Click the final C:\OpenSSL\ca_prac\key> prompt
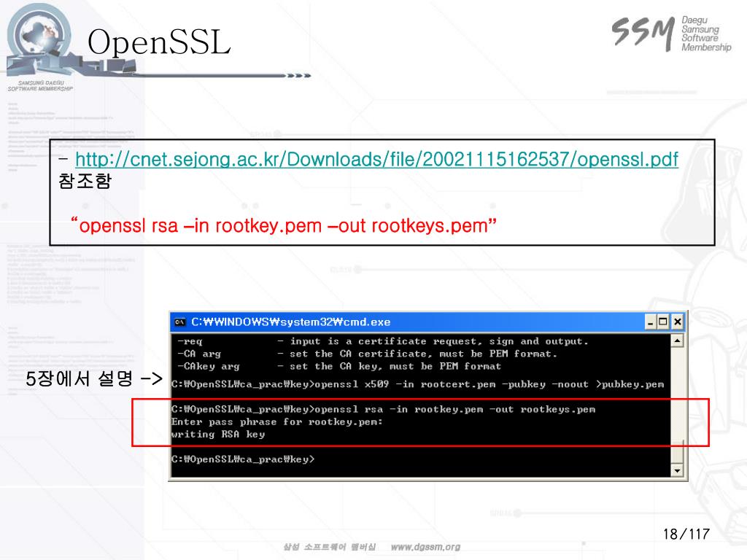The image size is (747, 560). (243, 459)
